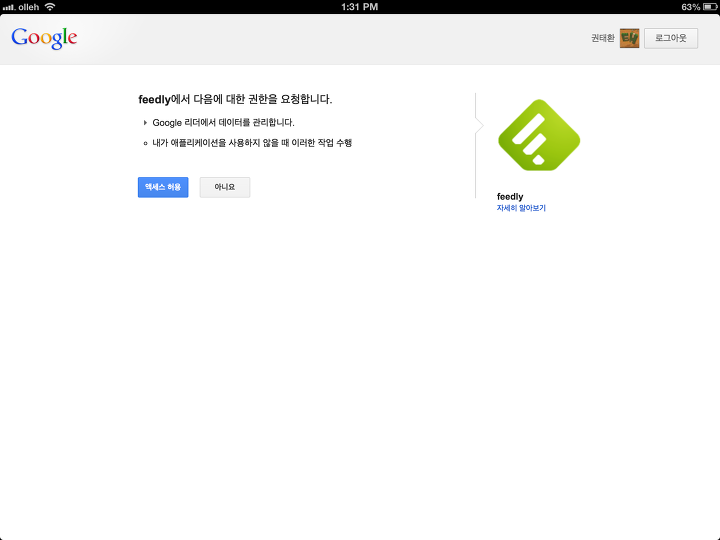The height and width of the screenshot is (540, 720).
Task: Allow access with the blue 액세스 허용 button
Action: (x=163, y=187)
